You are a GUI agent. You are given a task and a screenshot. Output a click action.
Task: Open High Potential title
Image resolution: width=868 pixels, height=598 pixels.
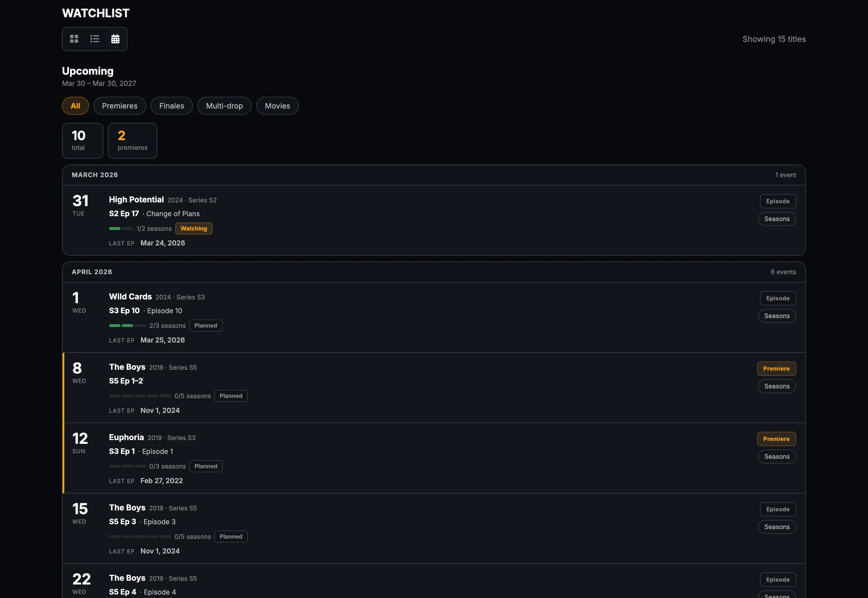click(136, 200)
